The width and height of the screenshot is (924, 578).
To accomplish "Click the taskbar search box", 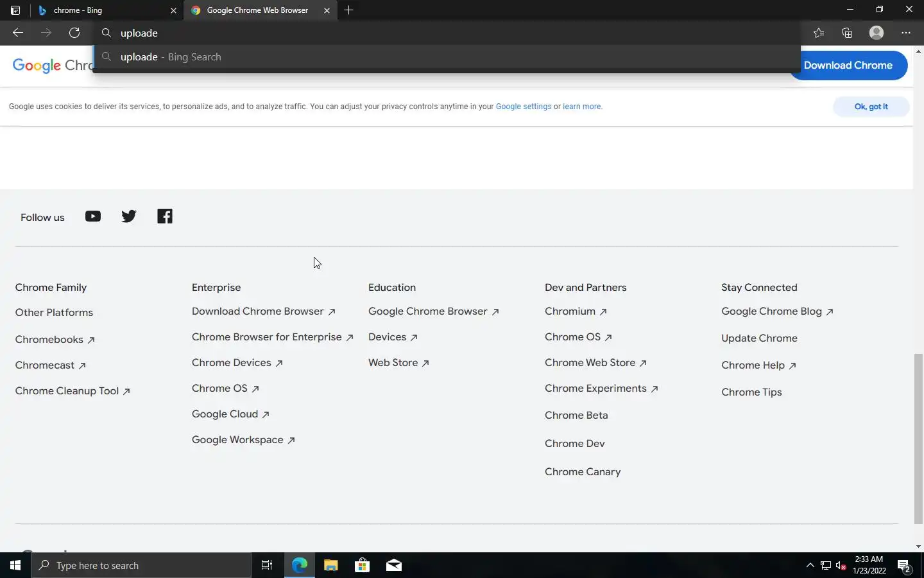I will coord(141,565).
